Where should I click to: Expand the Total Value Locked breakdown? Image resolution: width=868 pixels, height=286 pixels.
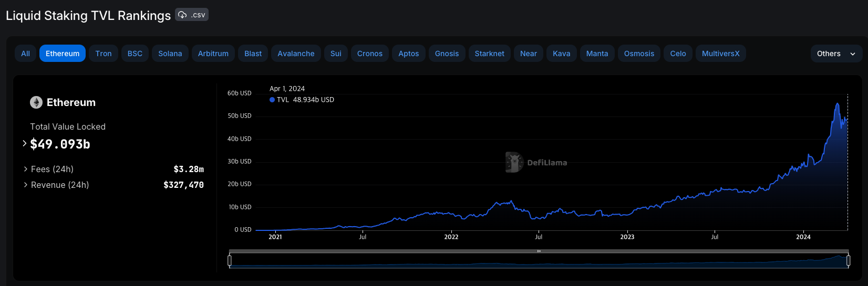click(x=25, y=143)
